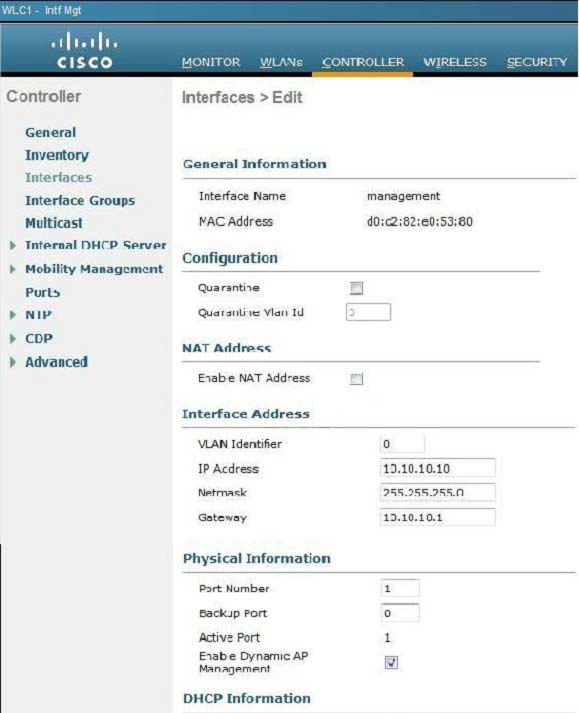Viewport: 579px width, 713px height.
Task: Toggle Enable Dynamic AP Management checkbox
Action: tap(391, 662)
